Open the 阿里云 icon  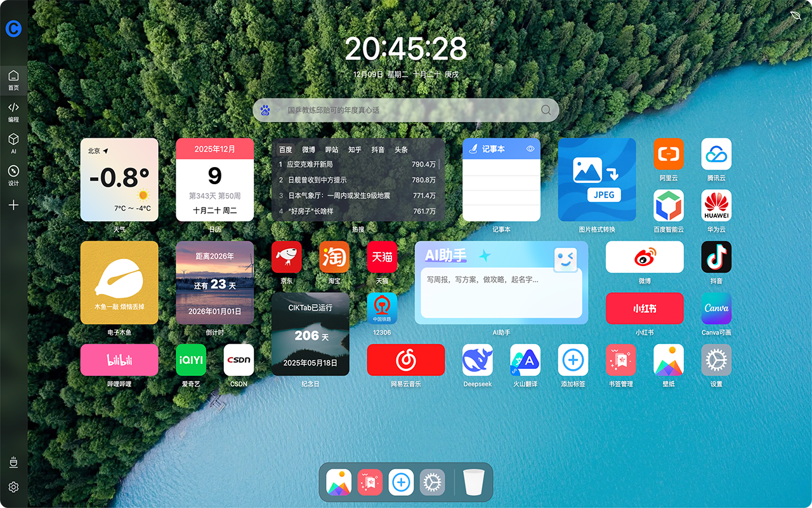coord(669,154)
